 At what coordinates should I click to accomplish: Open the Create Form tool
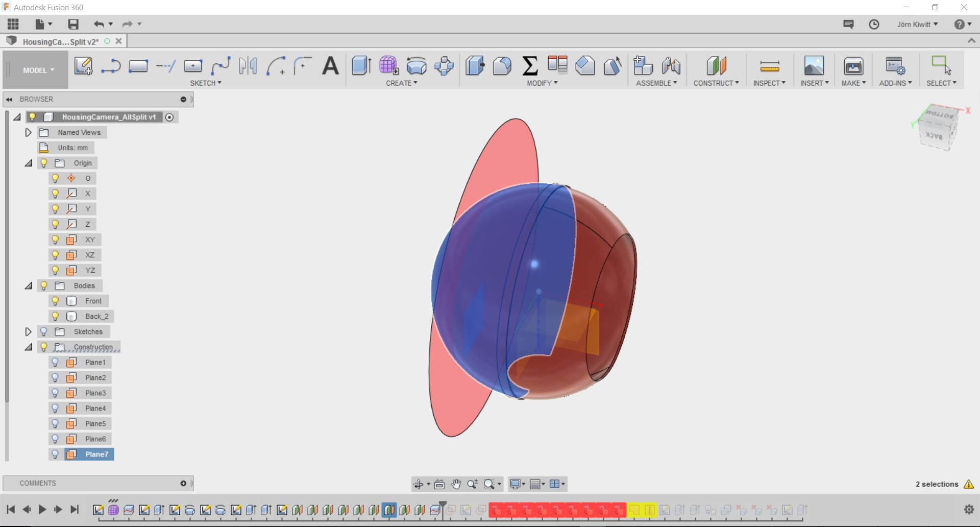(389, 66)
